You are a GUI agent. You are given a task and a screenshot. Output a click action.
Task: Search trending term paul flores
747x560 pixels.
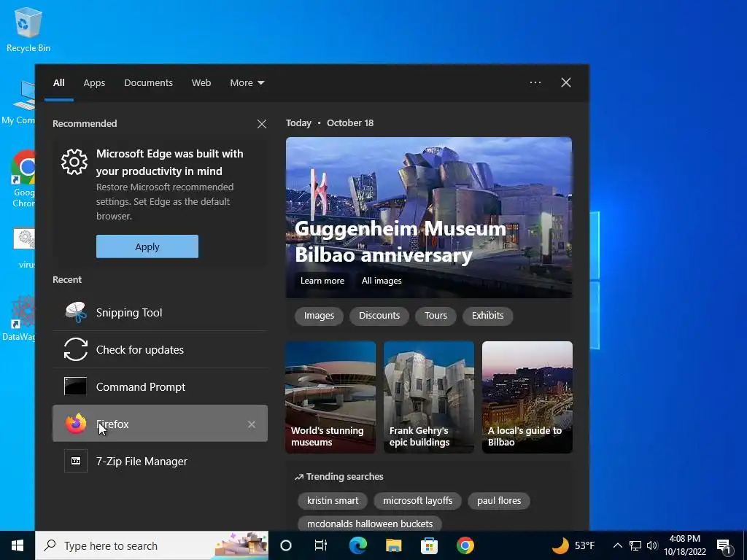click(499, 500)
